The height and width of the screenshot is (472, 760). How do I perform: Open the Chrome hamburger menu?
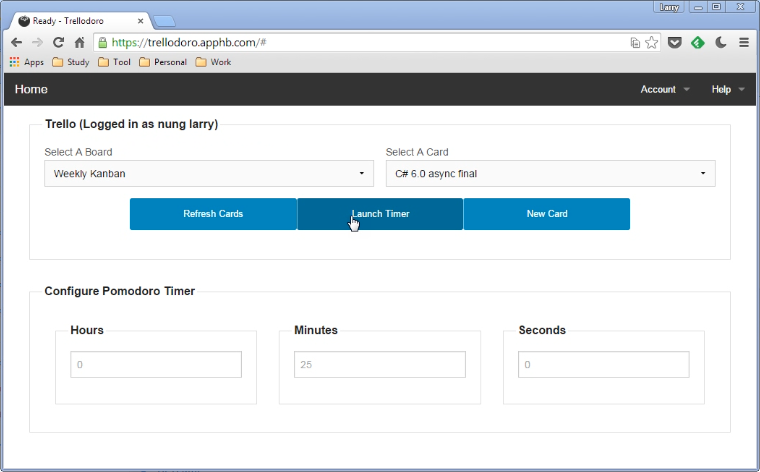pos(744,43)
